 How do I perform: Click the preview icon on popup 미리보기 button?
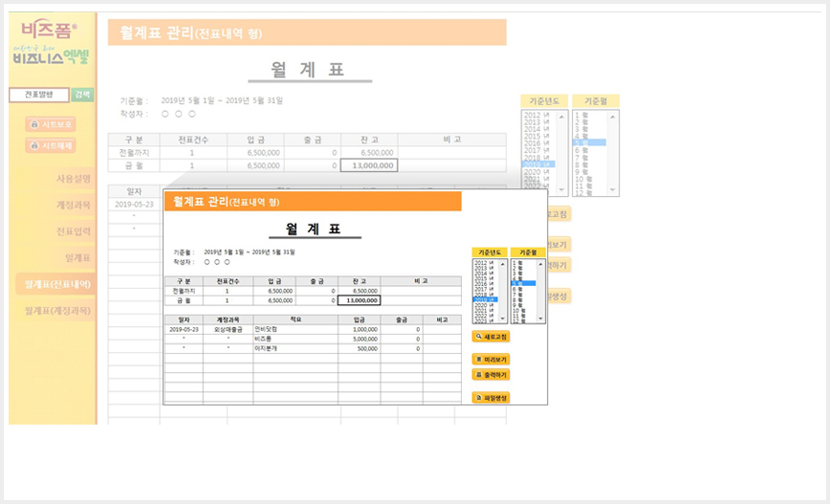coord(478,359)
